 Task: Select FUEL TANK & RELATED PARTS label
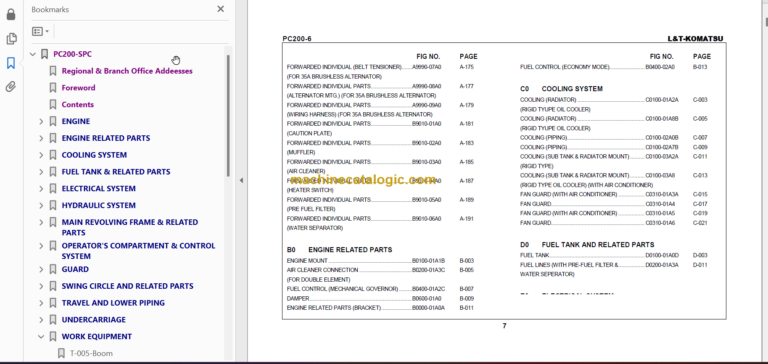tap(116, 171)
